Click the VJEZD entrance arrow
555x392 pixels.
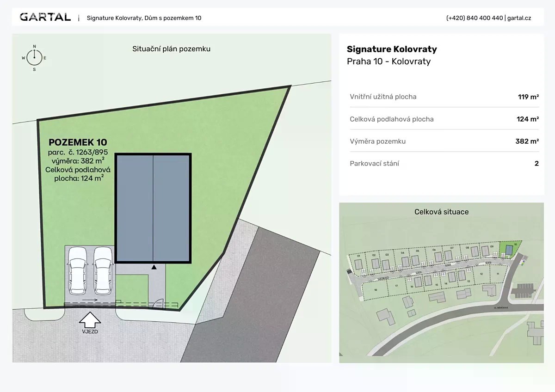tap(90, 320)
